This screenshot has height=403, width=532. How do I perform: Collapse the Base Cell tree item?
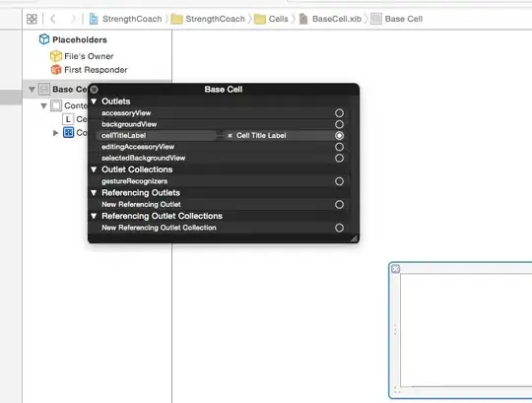(x=32, y=90)
